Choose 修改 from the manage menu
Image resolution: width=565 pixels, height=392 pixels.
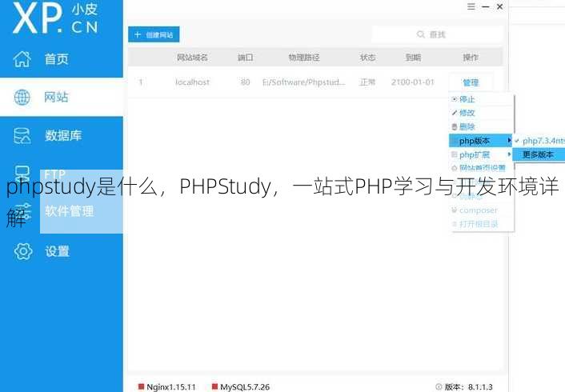pyautogui.click(x=481, y=113)
